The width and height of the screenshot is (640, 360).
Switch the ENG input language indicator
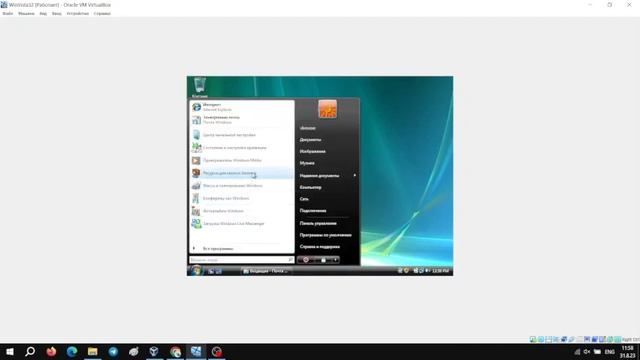coord(609,352)
